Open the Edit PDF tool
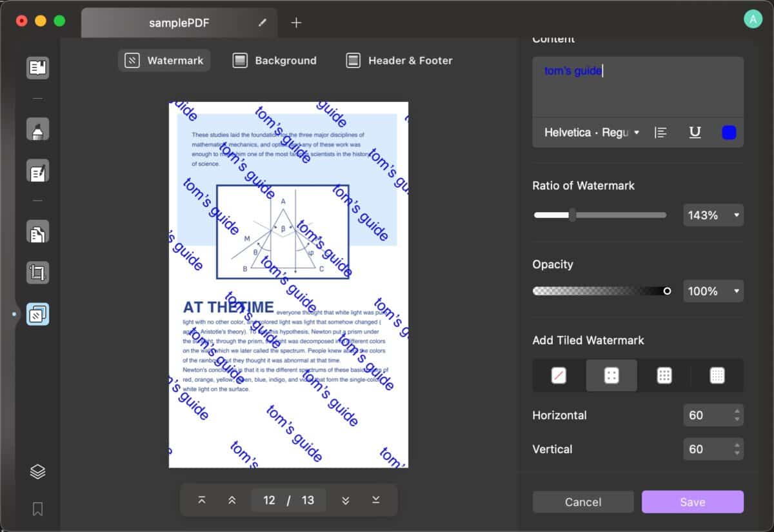Screen dimensions: 774x532 [37, 172]
